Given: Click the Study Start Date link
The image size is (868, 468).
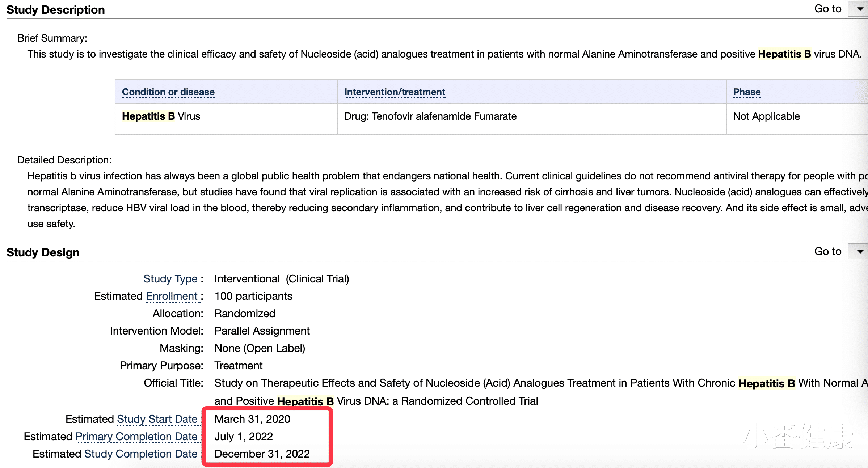Looking at the screenshot, I should [x=157, y=419].
